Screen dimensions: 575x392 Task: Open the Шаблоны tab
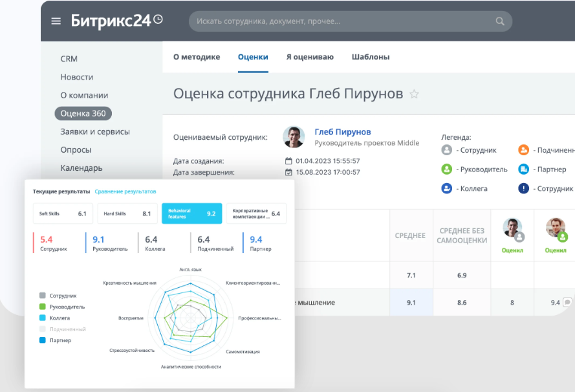371,57
